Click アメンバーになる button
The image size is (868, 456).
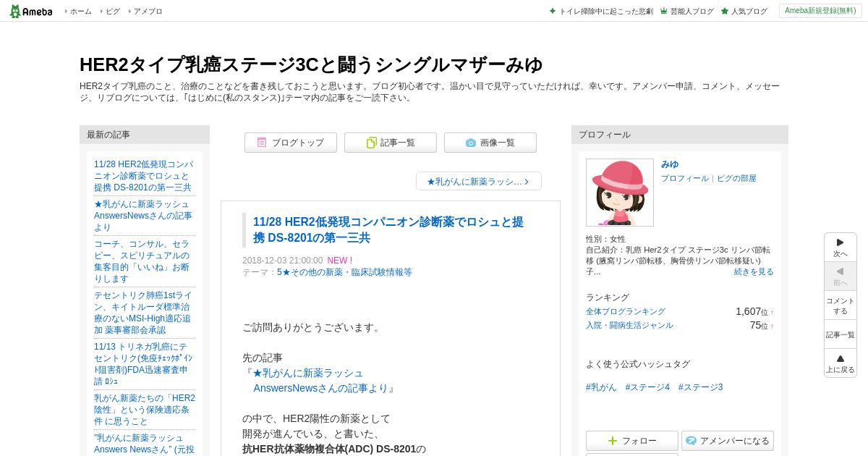click(728, 441)
